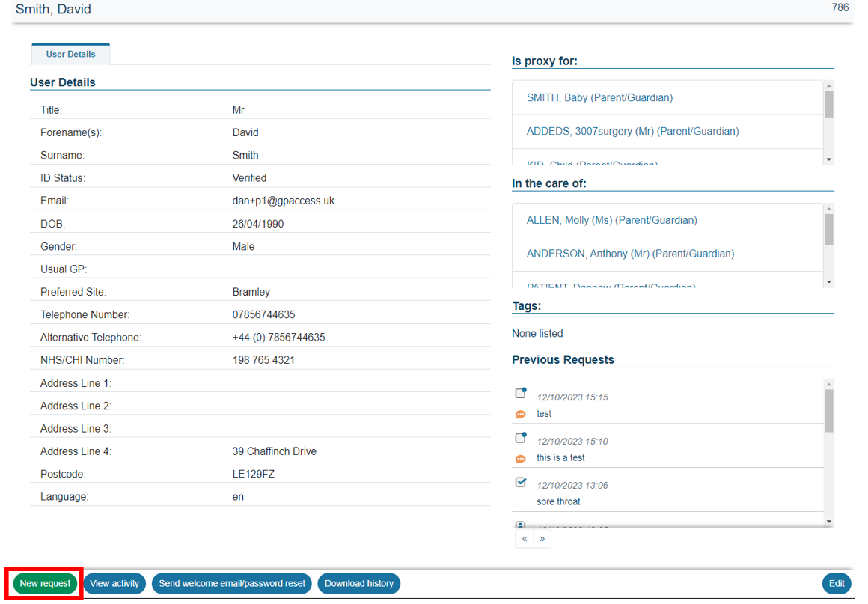Open ANDERSON, Anthony (Mr) carer link
Image resolution: width=868 pixels, height=604 pixels.
coord(631,254)
